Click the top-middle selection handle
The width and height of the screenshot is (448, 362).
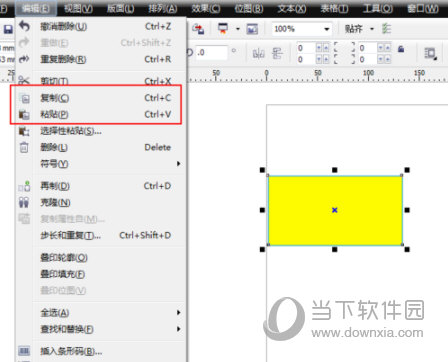pyautogui.click(x=335, y=170)
